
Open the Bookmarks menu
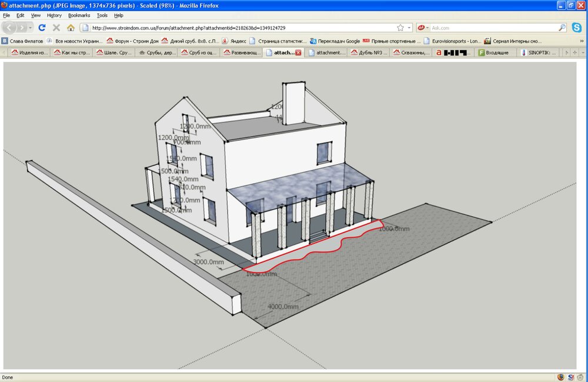[78, 15]
